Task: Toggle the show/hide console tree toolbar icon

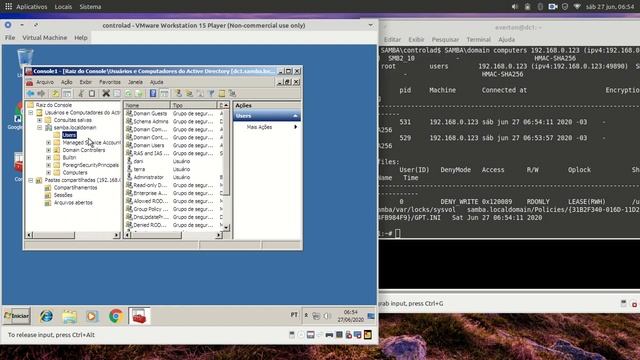Action: tap(67, 93)
